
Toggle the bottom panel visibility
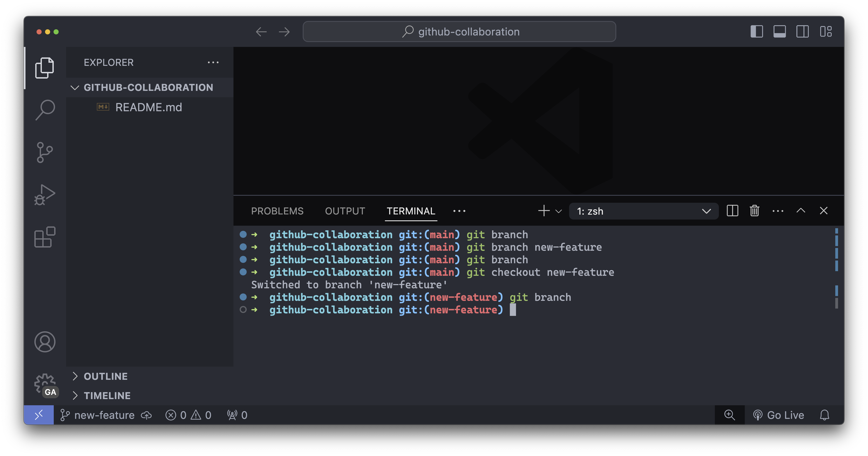[x=779, y=32]
